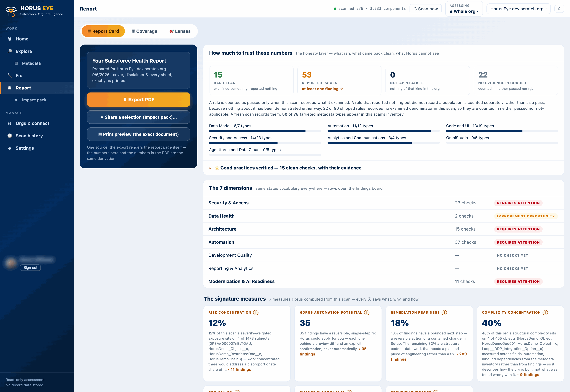The image size is (570, 392).
Task: Open the Security & Access dimension row
Action: click(x=384, y=203)
